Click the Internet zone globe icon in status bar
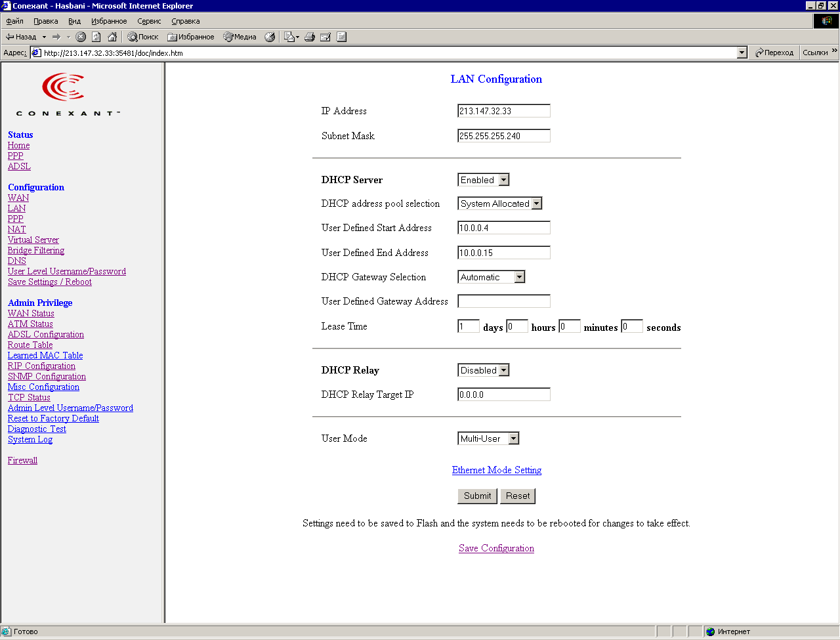 click(x=710, y=631)
